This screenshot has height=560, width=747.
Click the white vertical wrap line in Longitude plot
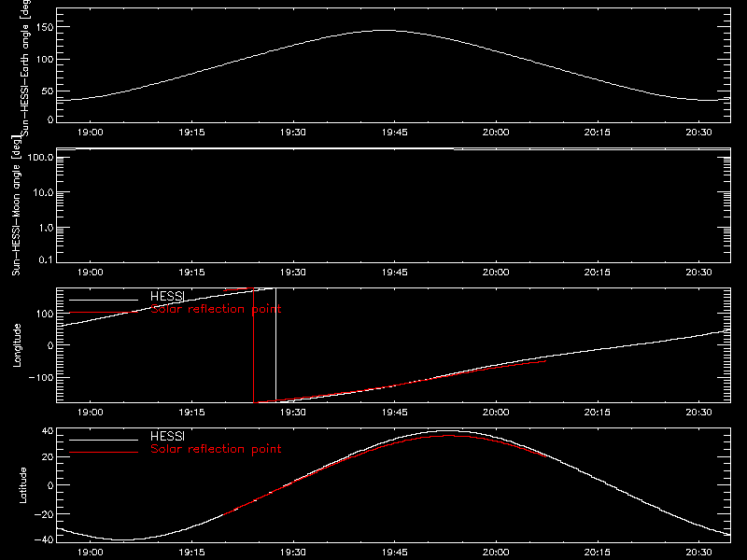tap(275, 344)
